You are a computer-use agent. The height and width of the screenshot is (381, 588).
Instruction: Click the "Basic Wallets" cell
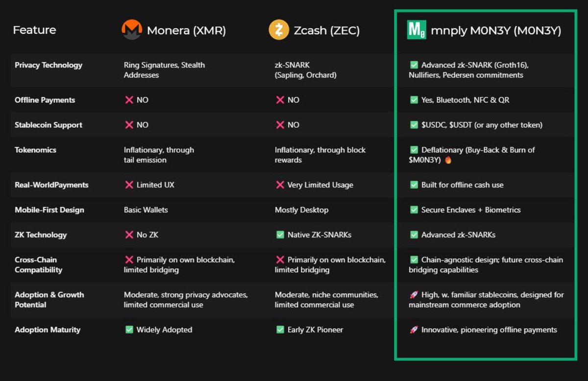(x=146, y=210)
